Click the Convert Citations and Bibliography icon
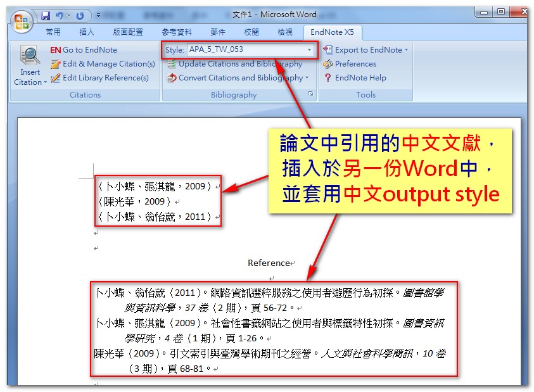534x392 pixels. coord(171,78)
